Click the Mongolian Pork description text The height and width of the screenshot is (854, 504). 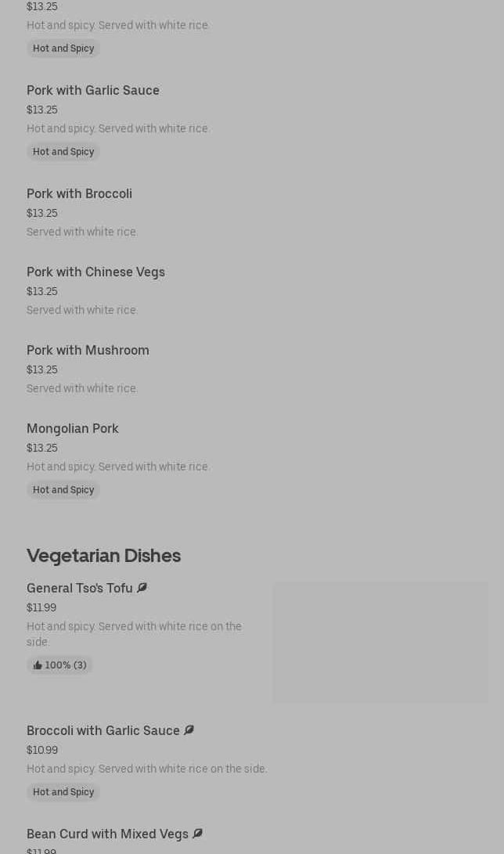click(x=118, y=467)
